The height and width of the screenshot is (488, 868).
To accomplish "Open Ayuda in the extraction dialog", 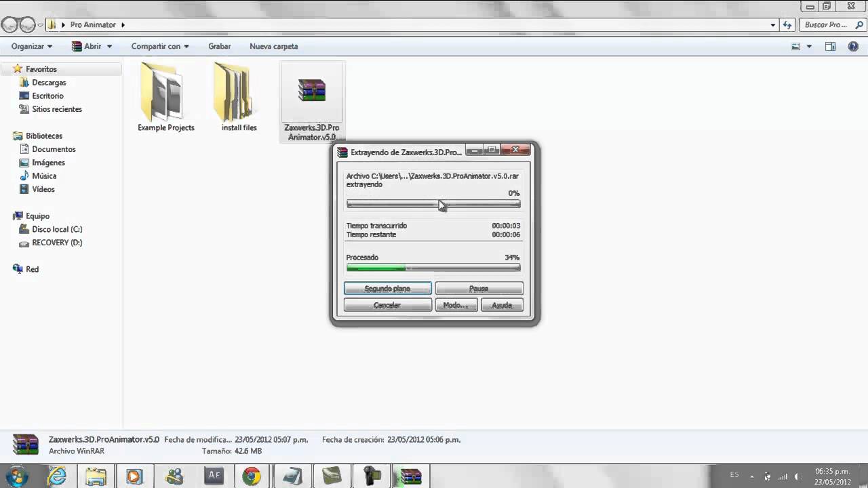I will (502, 305).
